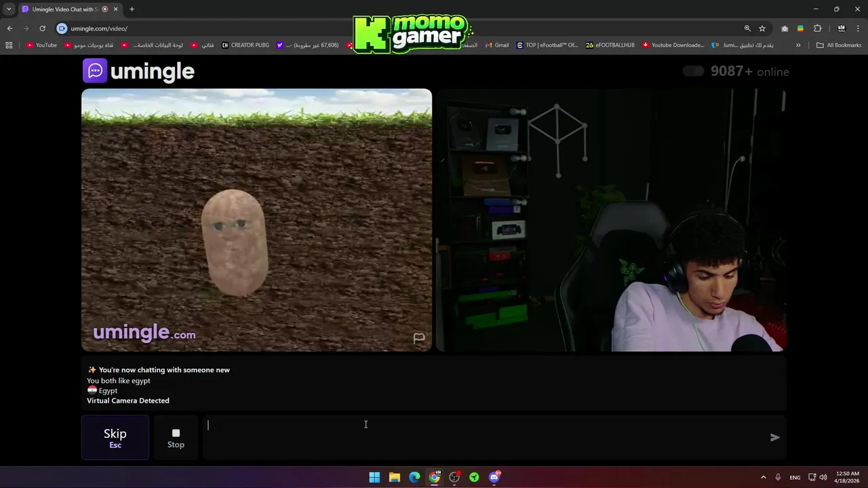This screenshot has width=868, height=488.
Task: Reload the Umingle page
Action: coord(42,28)
